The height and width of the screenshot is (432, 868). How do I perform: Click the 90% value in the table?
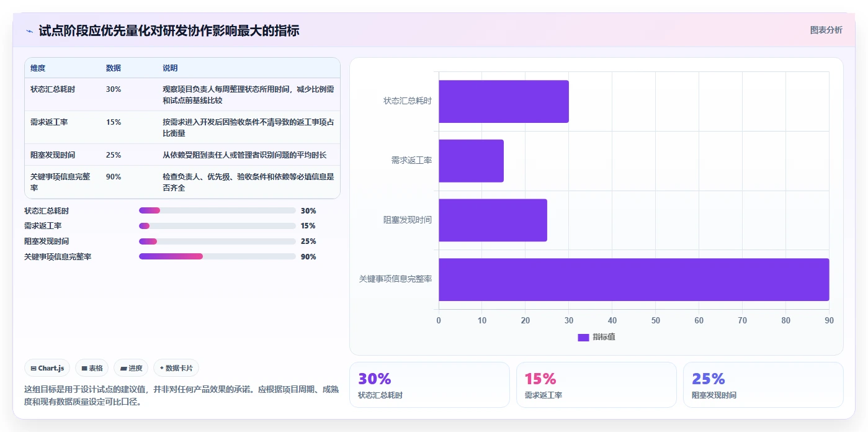point(114,177)
